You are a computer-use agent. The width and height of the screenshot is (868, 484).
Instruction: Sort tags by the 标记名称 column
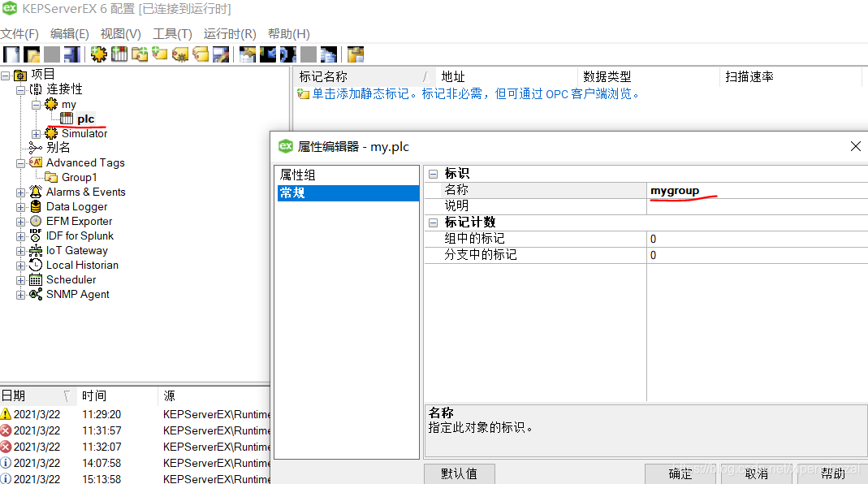tap(365, 76)
